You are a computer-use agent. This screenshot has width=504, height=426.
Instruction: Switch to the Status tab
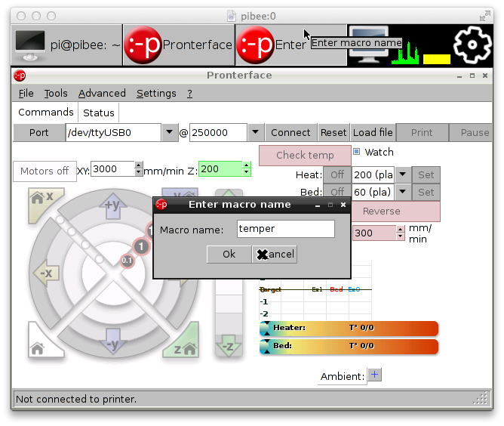[x=99, y=113]
